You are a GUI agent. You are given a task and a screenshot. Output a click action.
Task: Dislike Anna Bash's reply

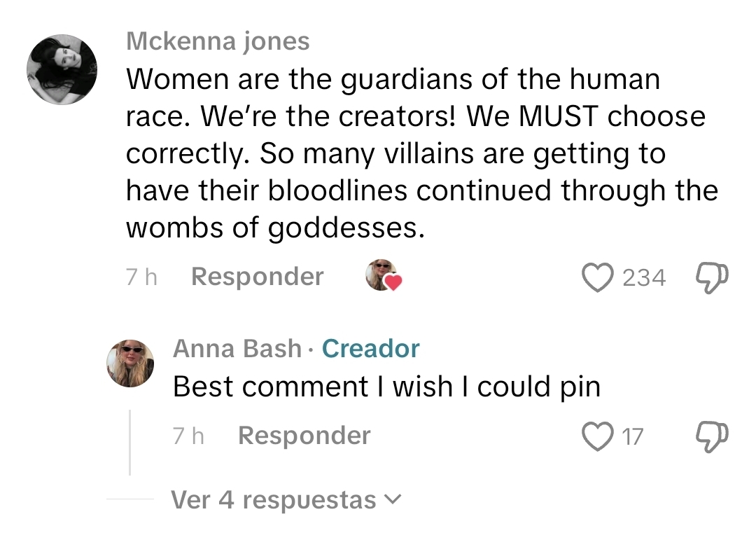[713, 436]
